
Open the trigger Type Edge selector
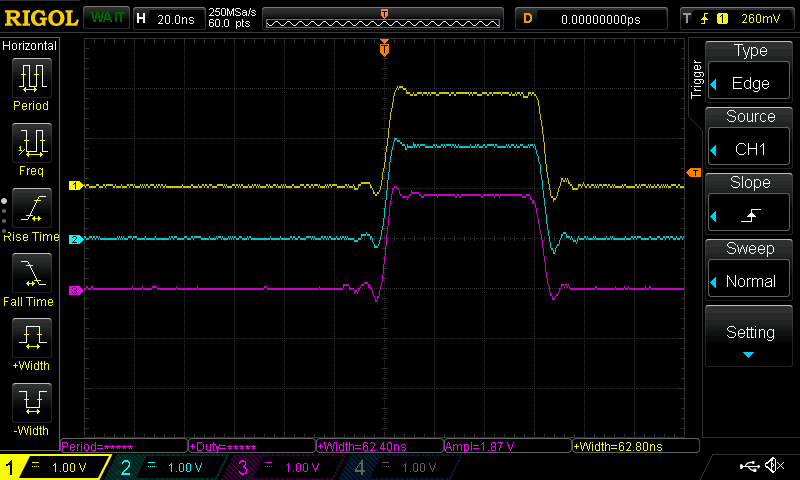coord(750,72)
